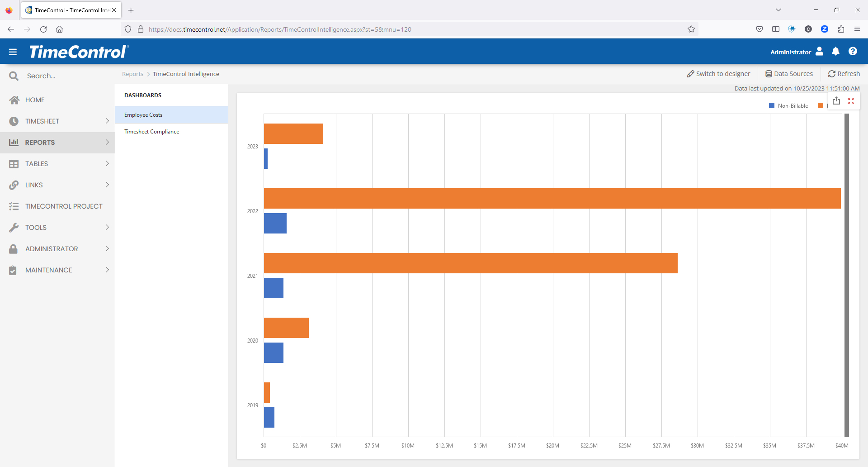Screen dimensions: 868x467
Task: Click the home icon beside HOME
Action: click(14, 100)
